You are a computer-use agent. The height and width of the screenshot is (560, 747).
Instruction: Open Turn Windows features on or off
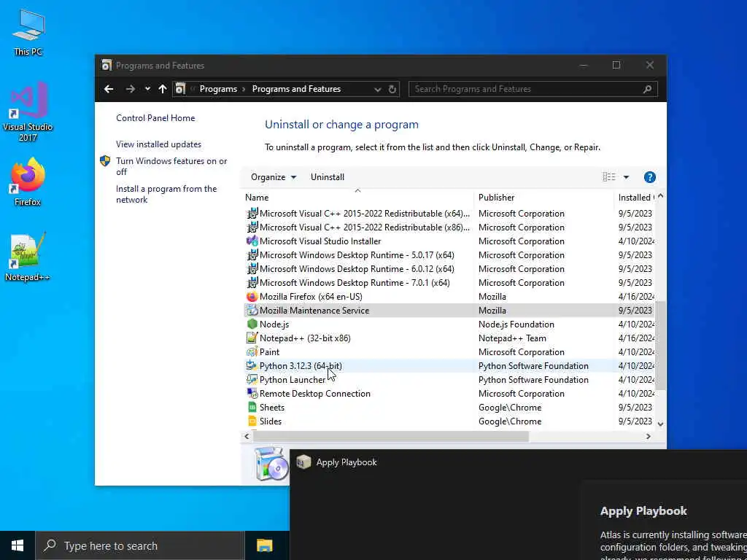point(171,166)
